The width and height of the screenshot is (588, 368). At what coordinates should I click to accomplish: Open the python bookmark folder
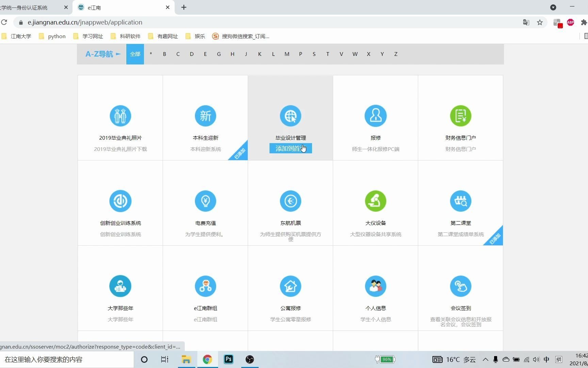(x=52, y=36)
